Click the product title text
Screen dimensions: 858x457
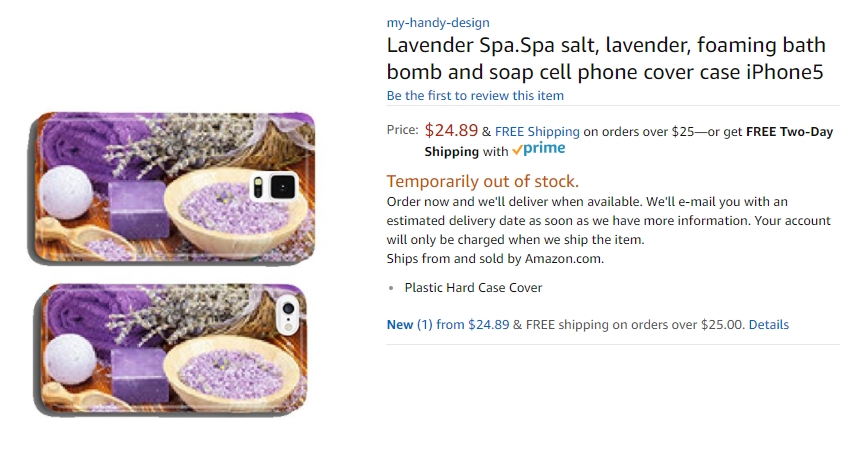click(606, 59)
